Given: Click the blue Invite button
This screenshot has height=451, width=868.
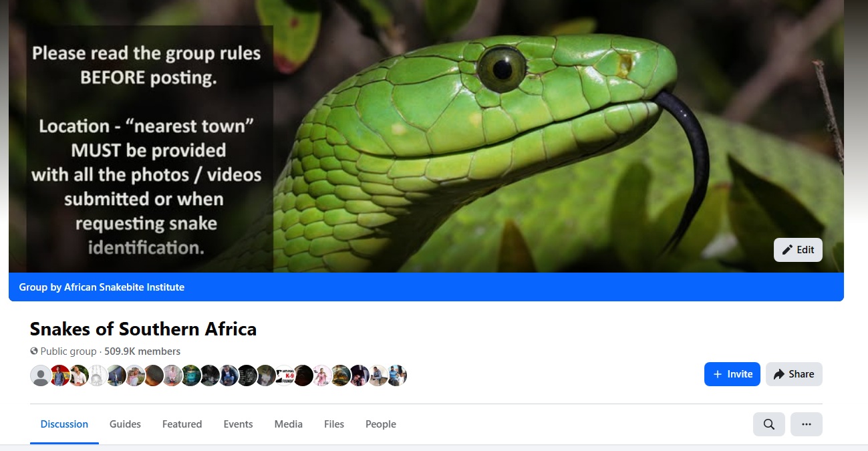Looking at the screenshot, I should pos(732,374).
